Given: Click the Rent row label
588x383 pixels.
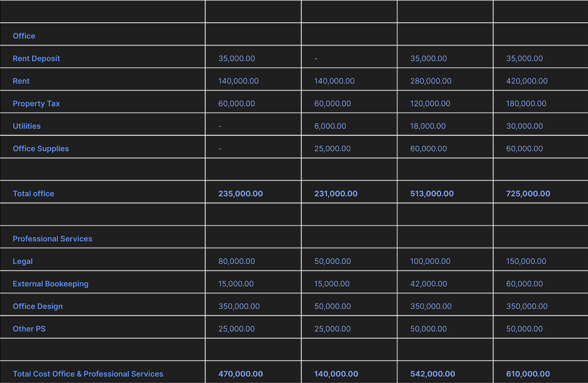Looking at the screenshot, I should [x=21, y=81].
